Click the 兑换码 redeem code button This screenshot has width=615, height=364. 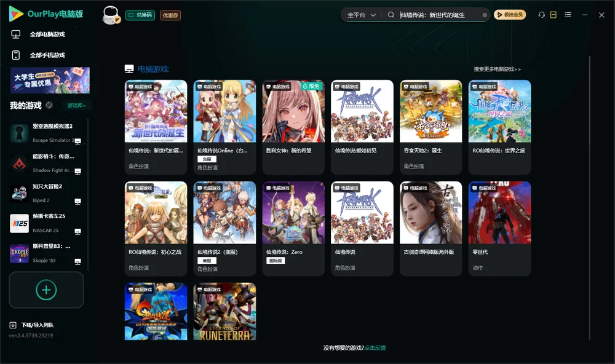[140, 15]
